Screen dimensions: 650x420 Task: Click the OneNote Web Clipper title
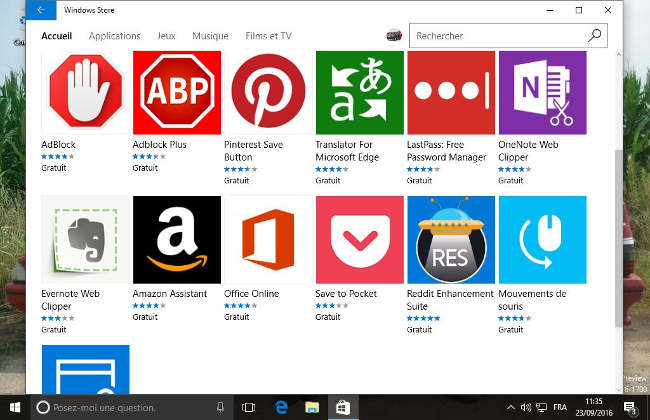click(528, 151)
